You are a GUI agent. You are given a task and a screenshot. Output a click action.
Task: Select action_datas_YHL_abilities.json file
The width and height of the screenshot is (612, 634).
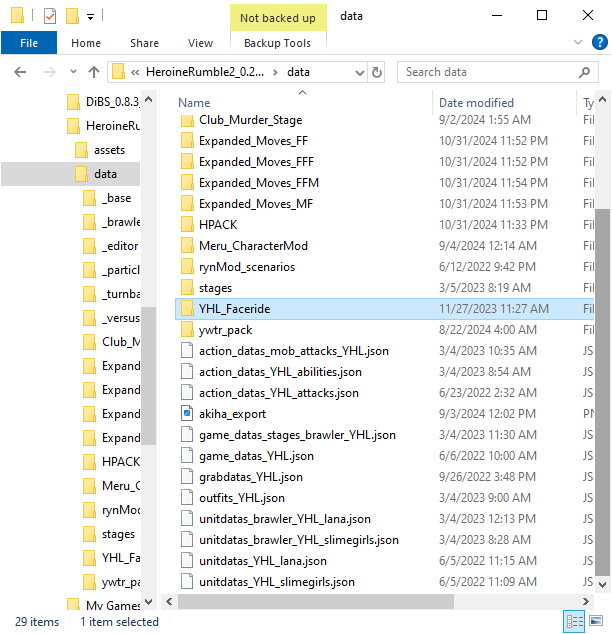(x=281, y=372)
